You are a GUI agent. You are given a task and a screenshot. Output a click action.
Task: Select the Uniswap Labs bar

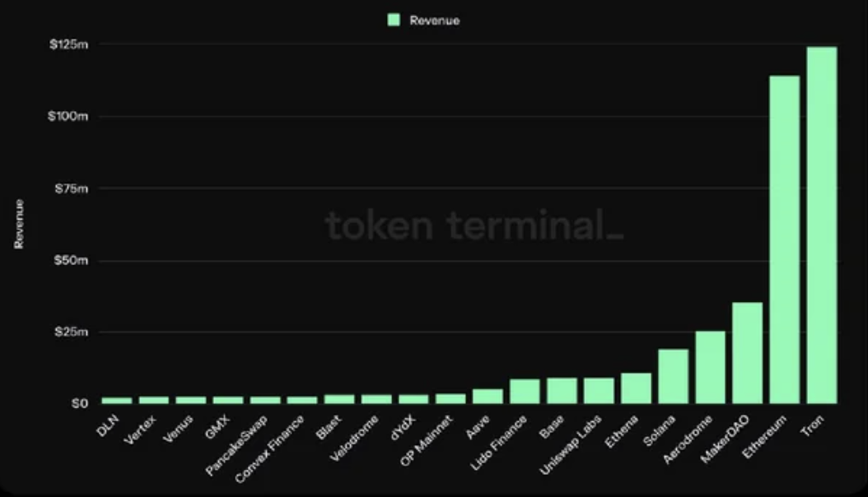point(599,391)
